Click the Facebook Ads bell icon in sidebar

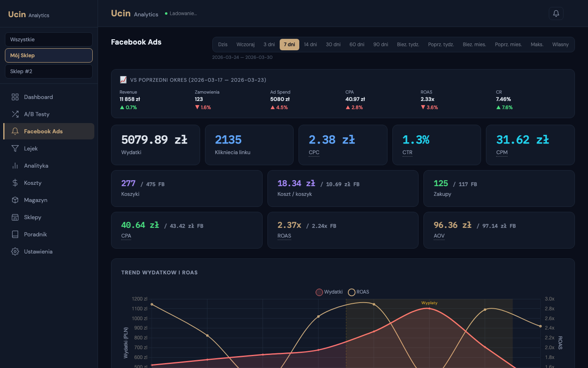click(15, 131)
